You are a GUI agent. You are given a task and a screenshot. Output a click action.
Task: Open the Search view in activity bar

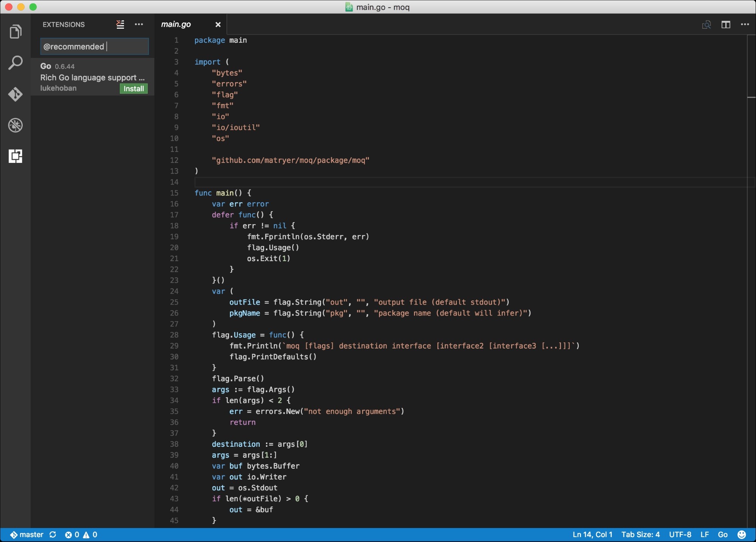[15, 63]
